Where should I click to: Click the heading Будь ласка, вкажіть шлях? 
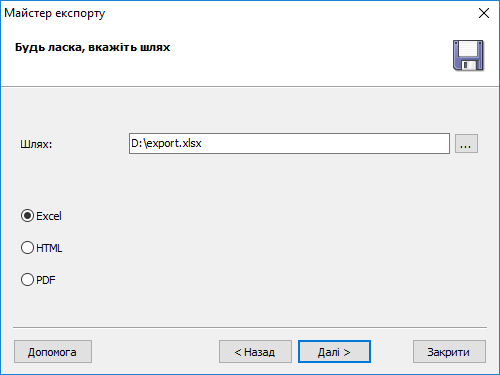[x=92, y=47]
